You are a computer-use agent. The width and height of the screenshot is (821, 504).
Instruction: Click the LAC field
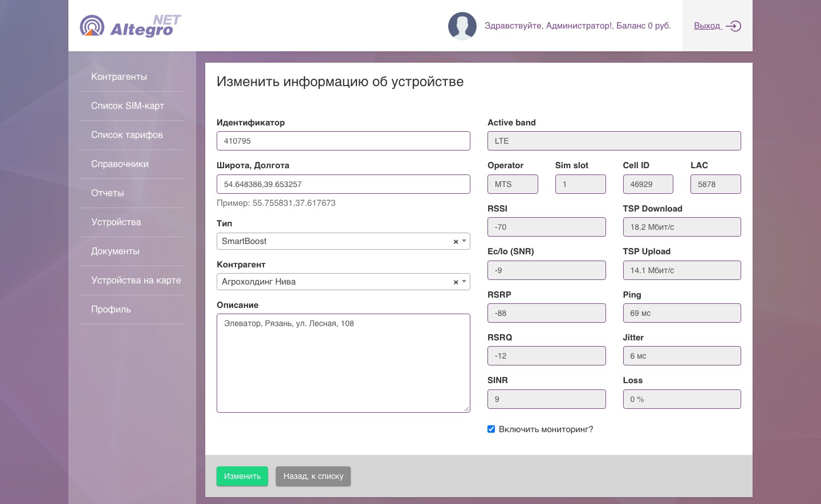[x=716, y=184]
